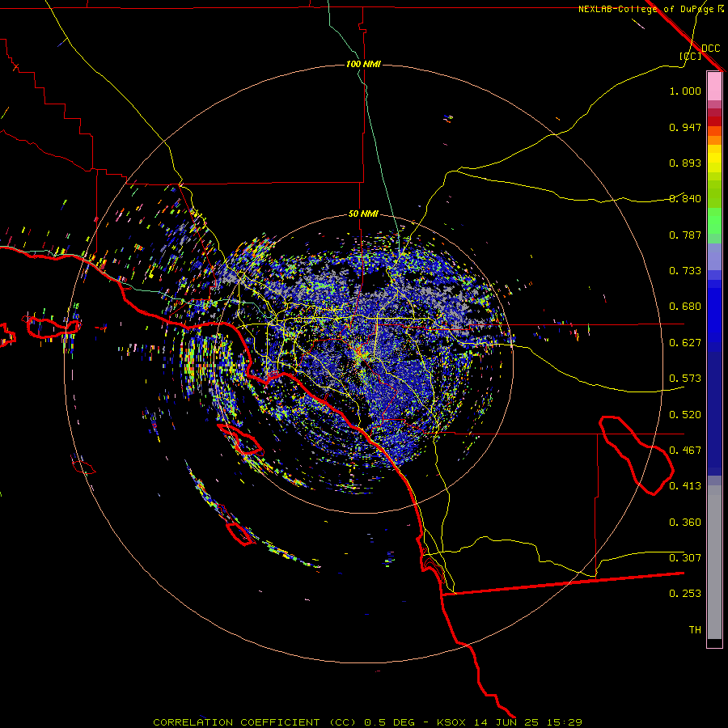Click the 0.253 scale value

click(x=685, y=594)
